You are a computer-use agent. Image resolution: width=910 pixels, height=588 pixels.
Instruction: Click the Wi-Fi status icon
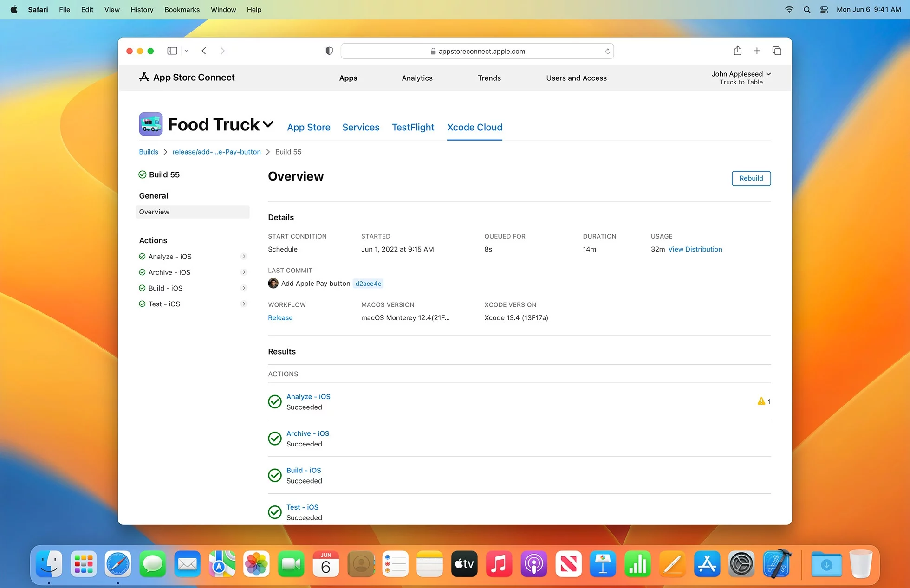click(789, 9)
